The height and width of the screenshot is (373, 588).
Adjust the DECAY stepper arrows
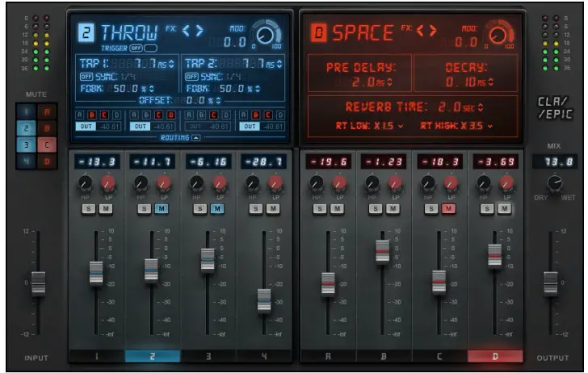click(491, 82)
